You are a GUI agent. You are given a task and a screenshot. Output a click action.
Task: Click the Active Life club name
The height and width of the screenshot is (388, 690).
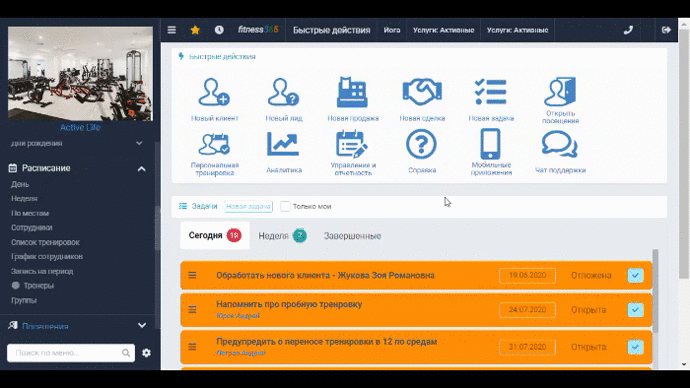[80, 128]
